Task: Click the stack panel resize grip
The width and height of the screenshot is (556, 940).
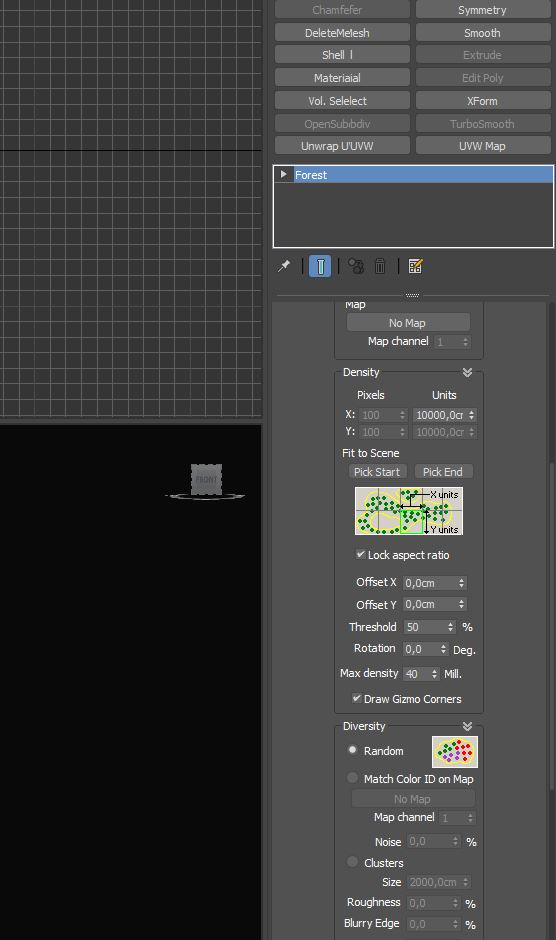Action: click(x=413, y=295)
